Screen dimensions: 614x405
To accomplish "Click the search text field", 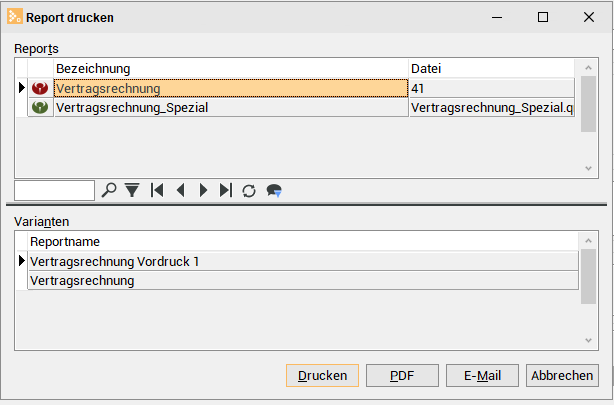I will pyautogui.click(x=54, y=190).
